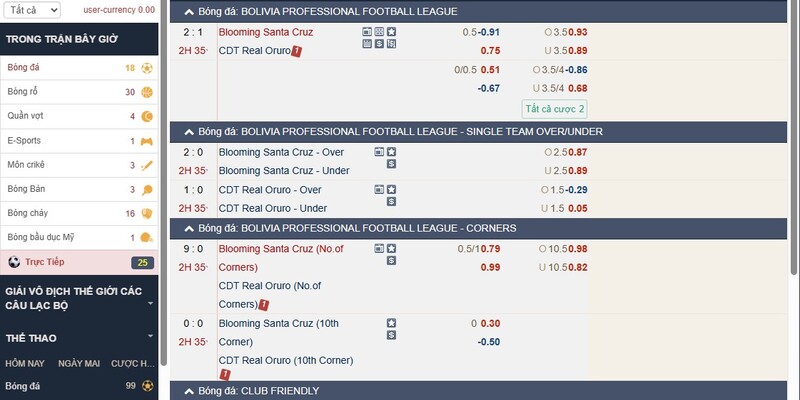This screenshot has height=400, width=800.
Task: Click the Tất cả cược 2 button
Action: pyautogui.click(x=554, y=109)
